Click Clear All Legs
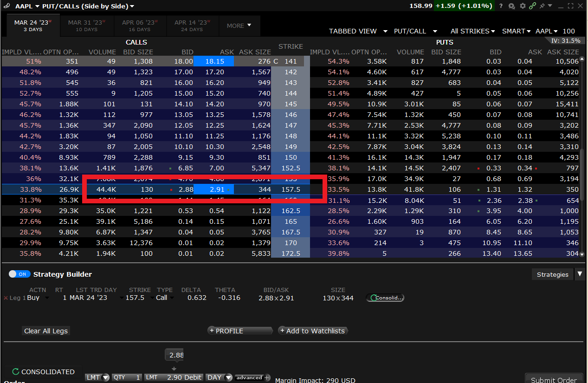This screenshot has width=588, height=383. (x=46, y=331)
